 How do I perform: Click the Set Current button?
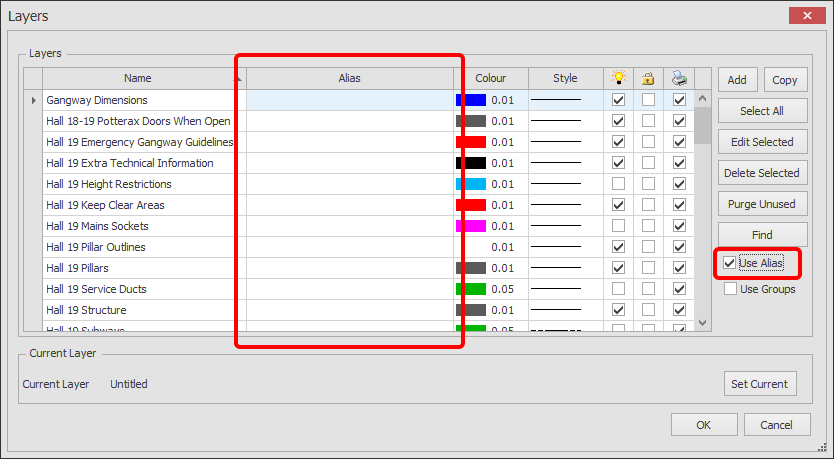760,383
